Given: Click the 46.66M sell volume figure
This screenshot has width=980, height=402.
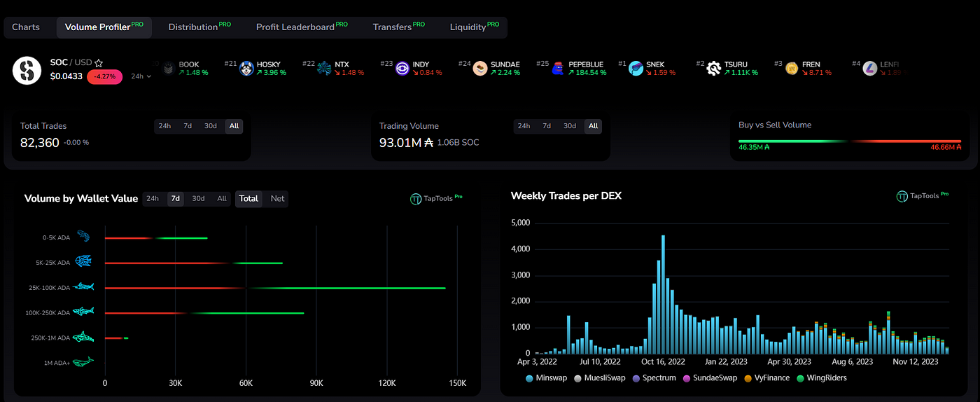Looking at the screenshot, I should click(946, 148).
